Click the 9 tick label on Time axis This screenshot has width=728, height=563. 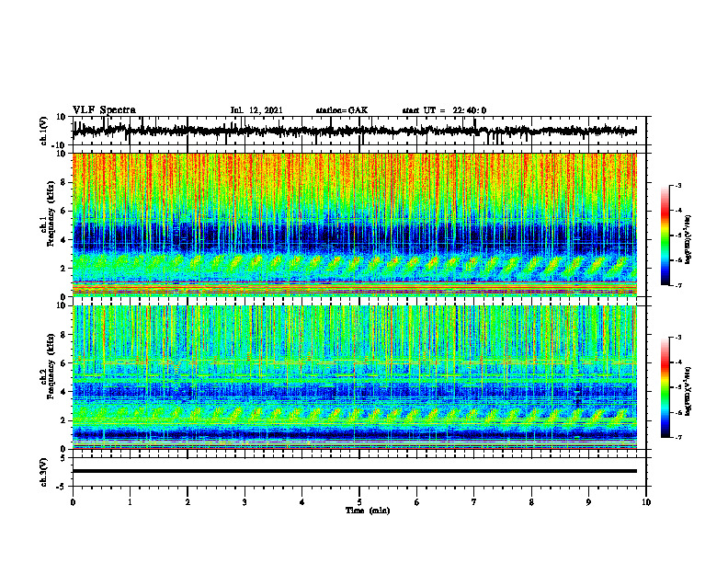(588, 502)
